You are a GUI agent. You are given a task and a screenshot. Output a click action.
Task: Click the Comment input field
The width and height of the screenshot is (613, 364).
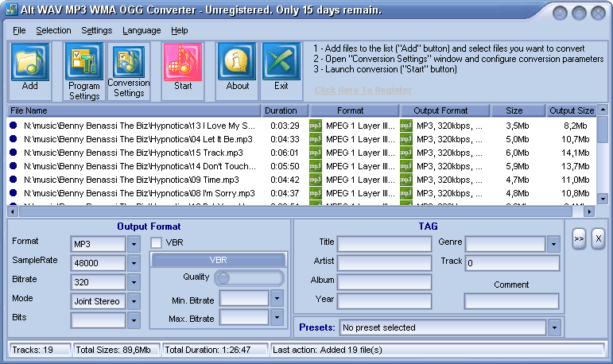tap(511, 301)
